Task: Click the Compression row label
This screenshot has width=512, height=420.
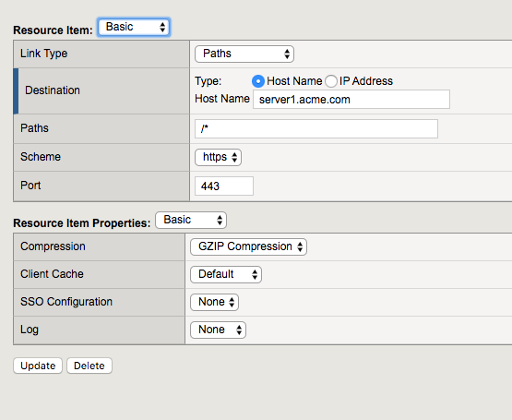Action: click(53, 246)
